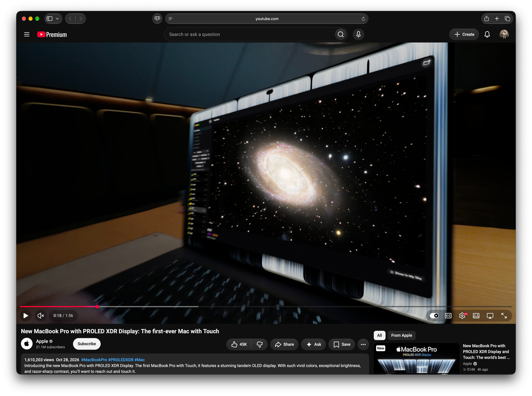Go to the YouTube Premium home logo
Image resolution: width=532 pixels, height=396 pixels.
52,34
